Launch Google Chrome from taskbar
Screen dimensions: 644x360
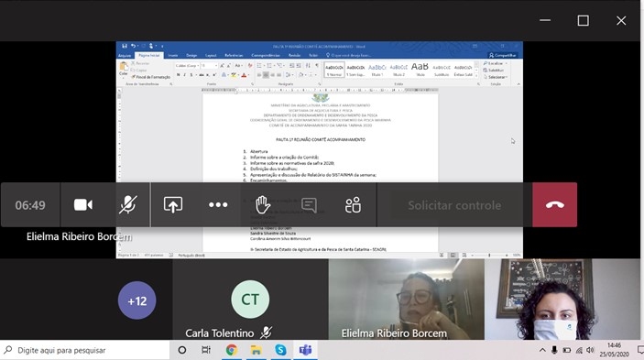(x=231, y=350)
